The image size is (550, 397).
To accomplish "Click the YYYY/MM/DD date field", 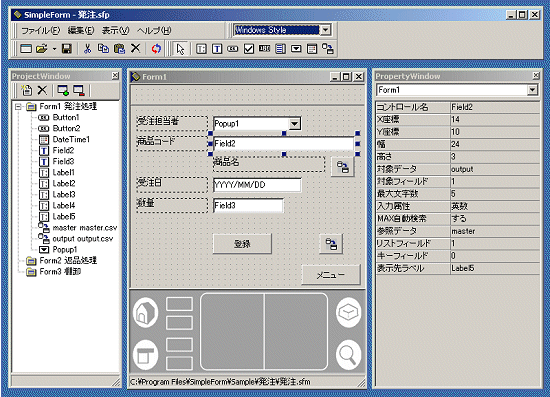I will tap(257, 185).
